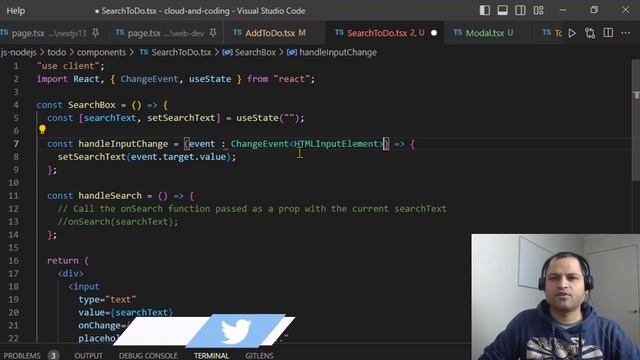Open the SearchToDo.tsx breadcrumb item
The image size is (640, 360).
click(176, 52)
